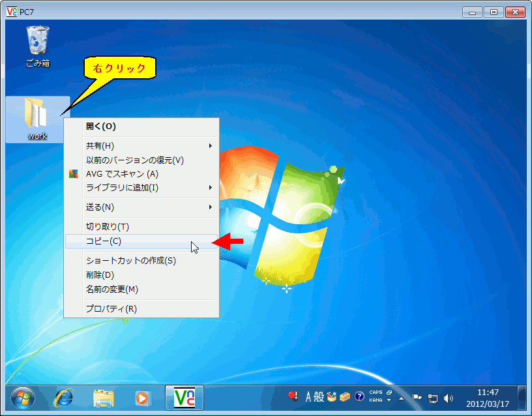Click the taskbar clock showing 11:47
532x416 pixels.
487,398
